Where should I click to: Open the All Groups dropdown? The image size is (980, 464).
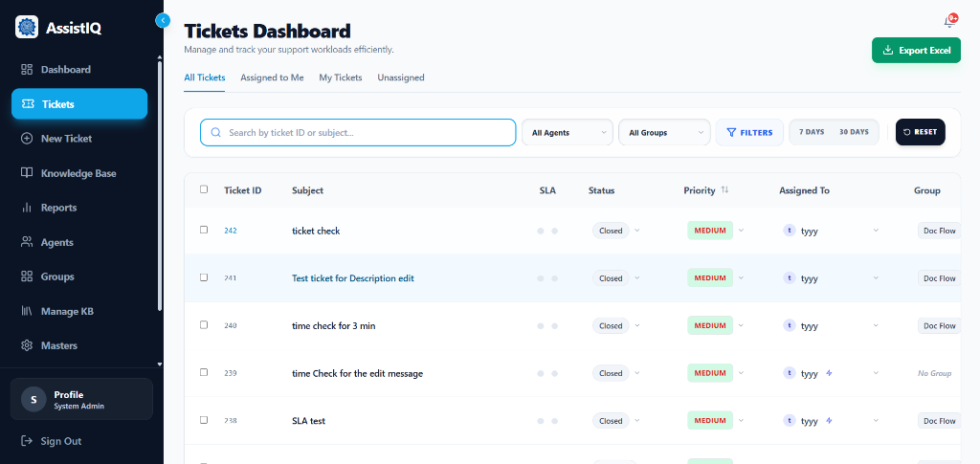[664, 132]
